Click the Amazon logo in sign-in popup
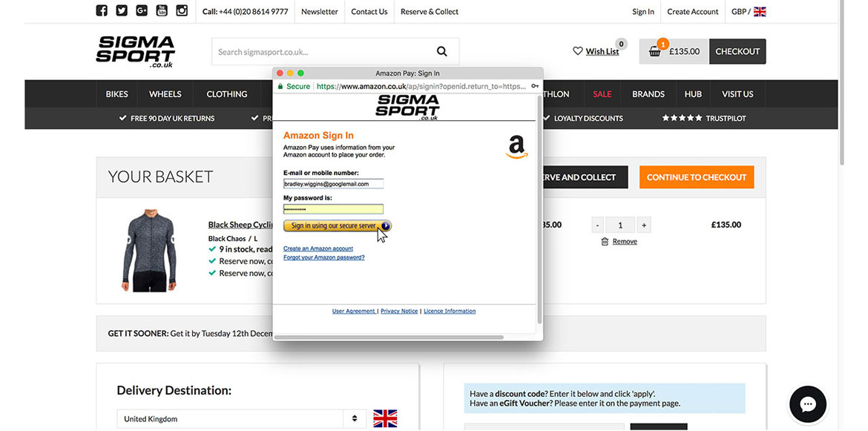This screenshot has height=431, width=868. click(516, 148)
